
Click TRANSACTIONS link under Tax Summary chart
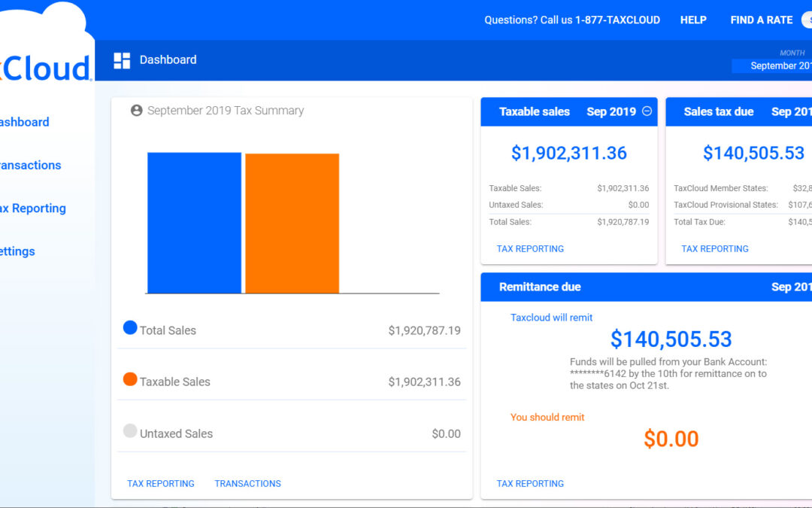pos(247,484)
